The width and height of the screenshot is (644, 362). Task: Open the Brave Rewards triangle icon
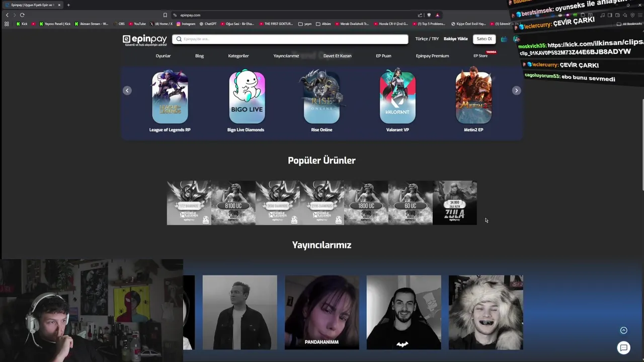point(437,15)
